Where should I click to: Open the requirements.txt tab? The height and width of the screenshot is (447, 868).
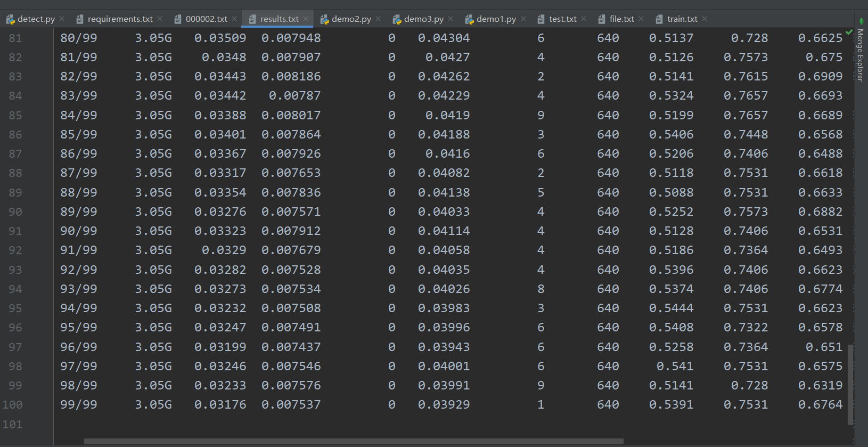tap(120, 19)
